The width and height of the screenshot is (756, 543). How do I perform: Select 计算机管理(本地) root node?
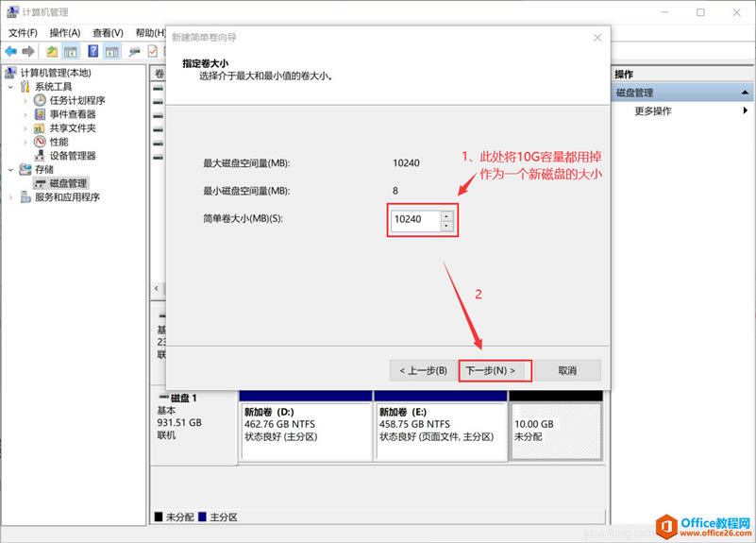pos(56,73)
